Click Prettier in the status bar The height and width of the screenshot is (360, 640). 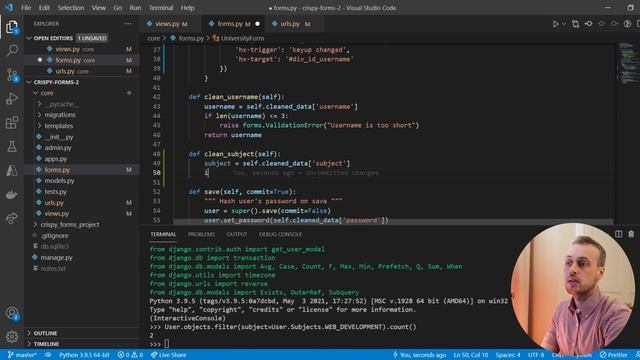(613, 355)
